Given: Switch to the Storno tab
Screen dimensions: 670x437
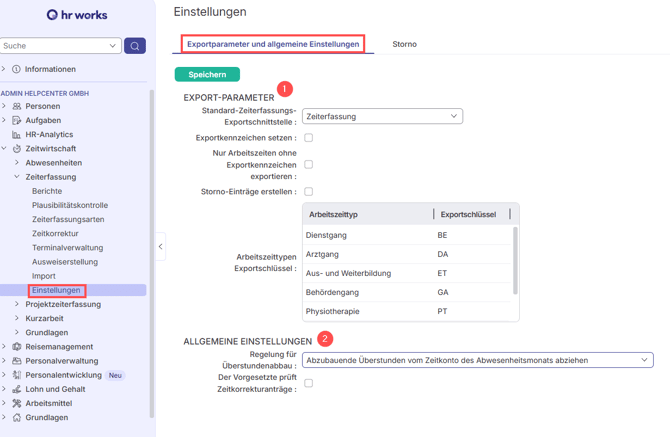Looking at the screenshot, I should 404,44.
